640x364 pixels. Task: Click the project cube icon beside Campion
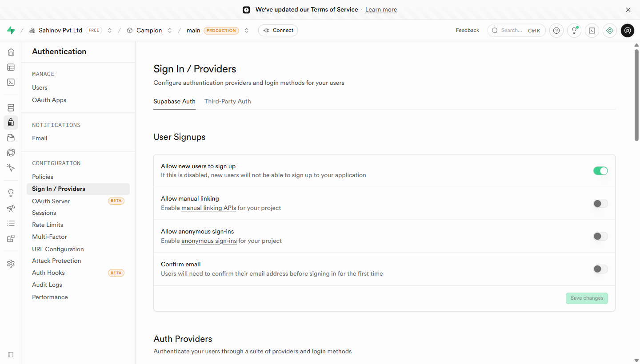(130, 31)
